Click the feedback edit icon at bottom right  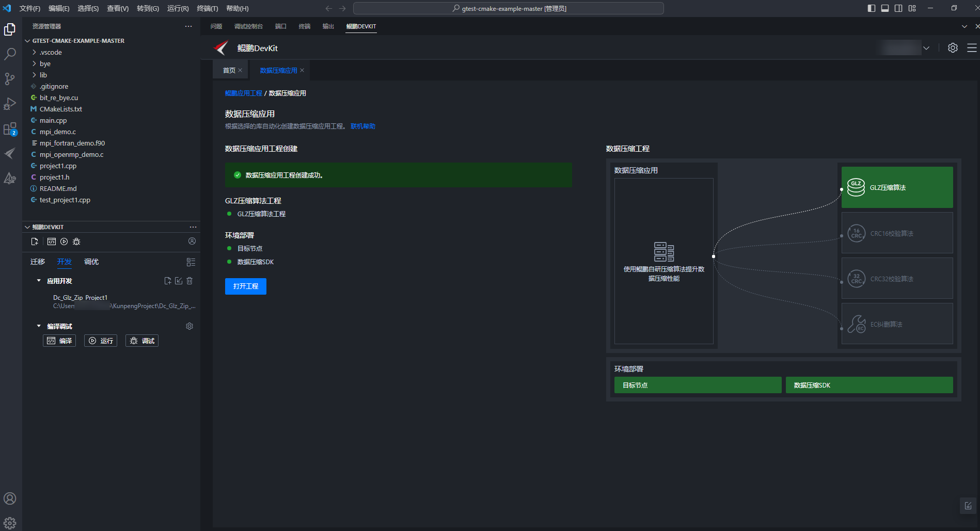[x=968, y=506]
